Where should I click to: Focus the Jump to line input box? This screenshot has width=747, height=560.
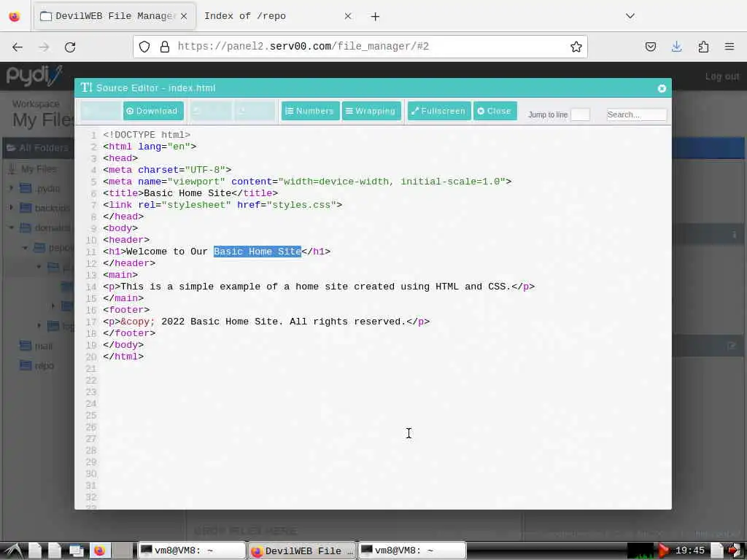pyautogui.click(x=580, y=114)
